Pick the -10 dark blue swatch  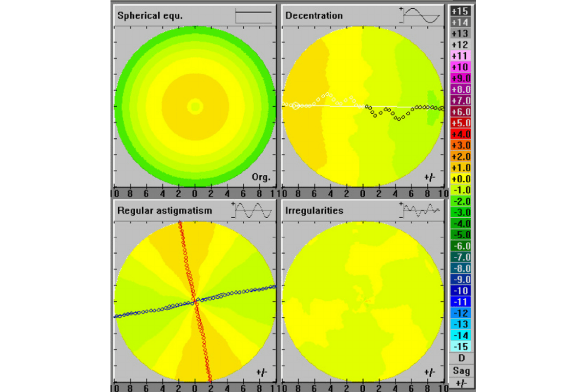pos(460,290)
